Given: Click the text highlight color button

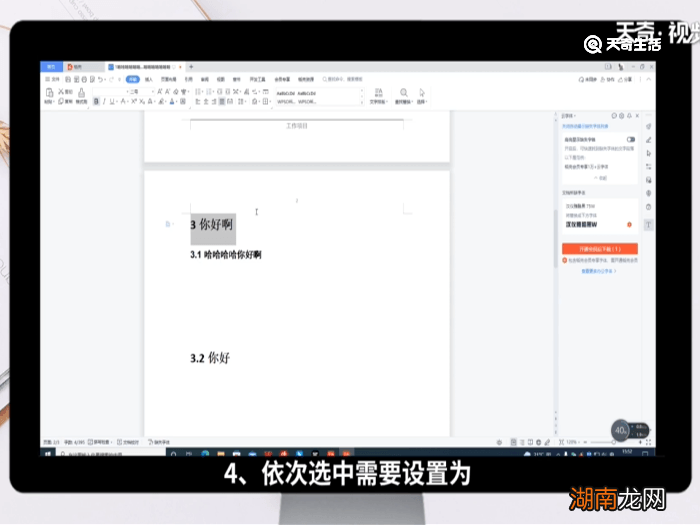Looking at the screenshot, I should coord(162,102).
